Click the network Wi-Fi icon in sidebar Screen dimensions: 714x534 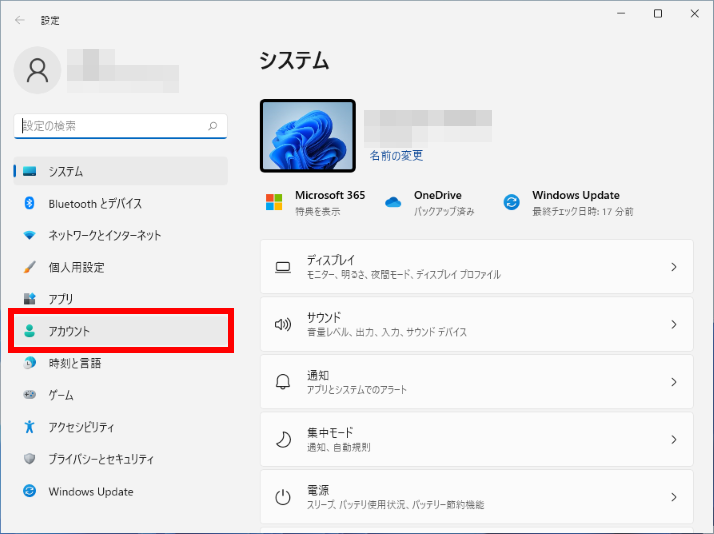(x=30, y=235)
